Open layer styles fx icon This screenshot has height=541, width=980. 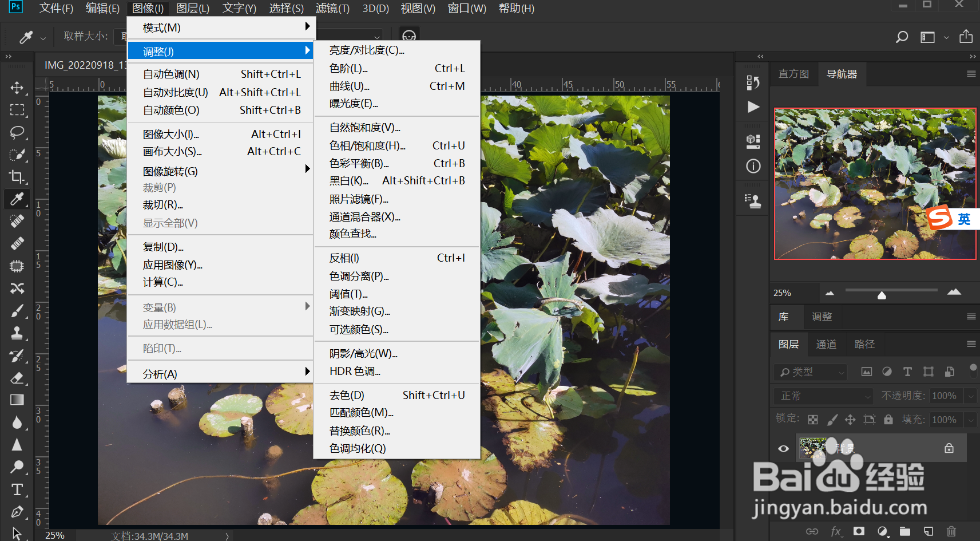pyautogui.click(x=836, y=531)
